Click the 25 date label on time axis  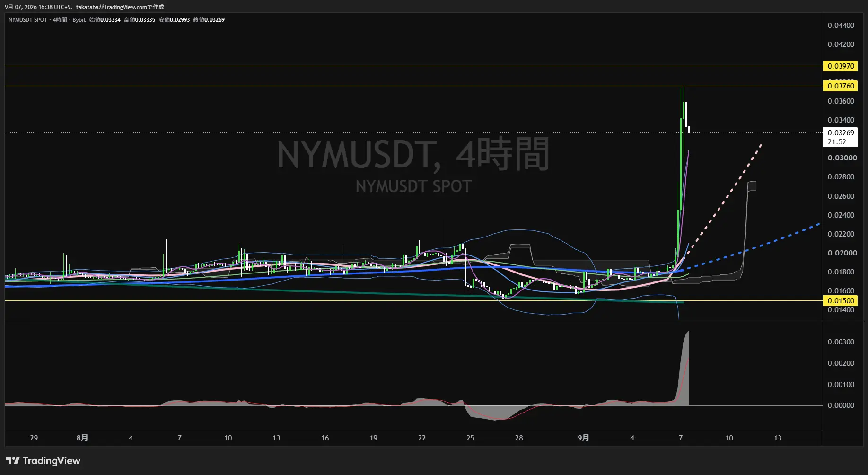(x=470, y=438)
